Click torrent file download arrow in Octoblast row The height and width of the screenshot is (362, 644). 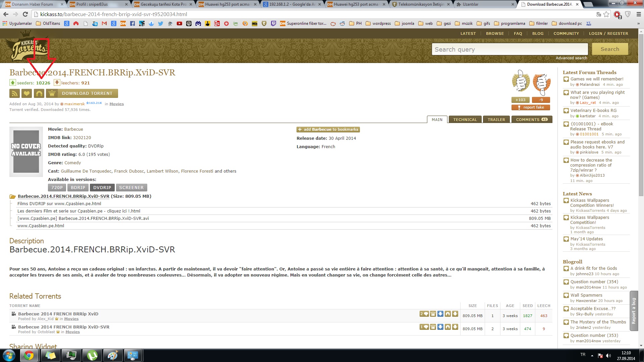click(x=455, y=327)
